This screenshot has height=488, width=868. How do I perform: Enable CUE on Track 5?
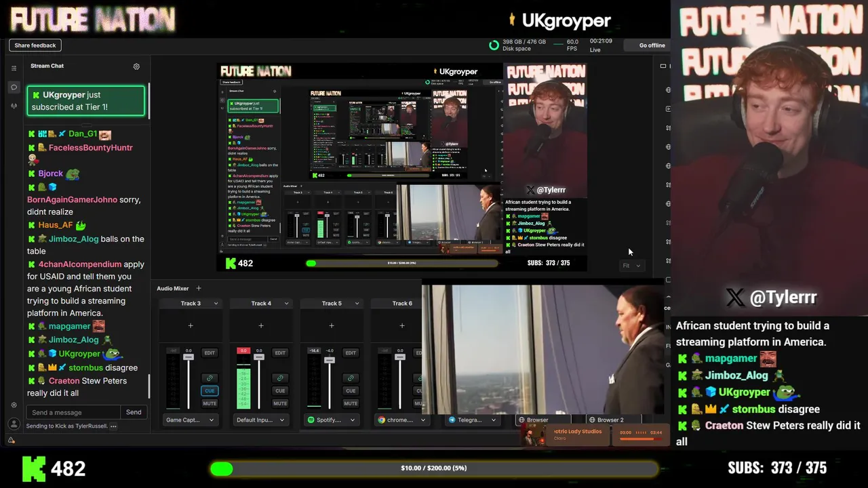tap(351, 391)
